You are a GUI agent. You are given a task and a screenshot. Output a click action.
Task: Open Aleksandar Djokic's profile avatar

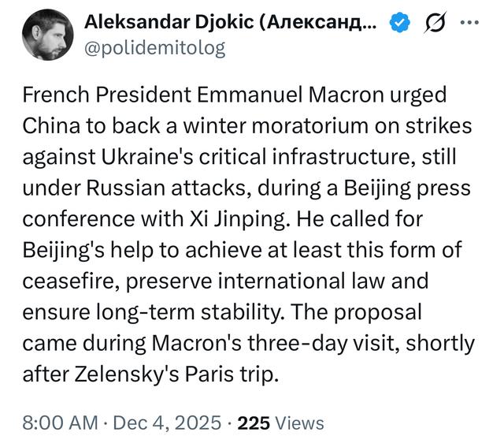tap(47, 35)
